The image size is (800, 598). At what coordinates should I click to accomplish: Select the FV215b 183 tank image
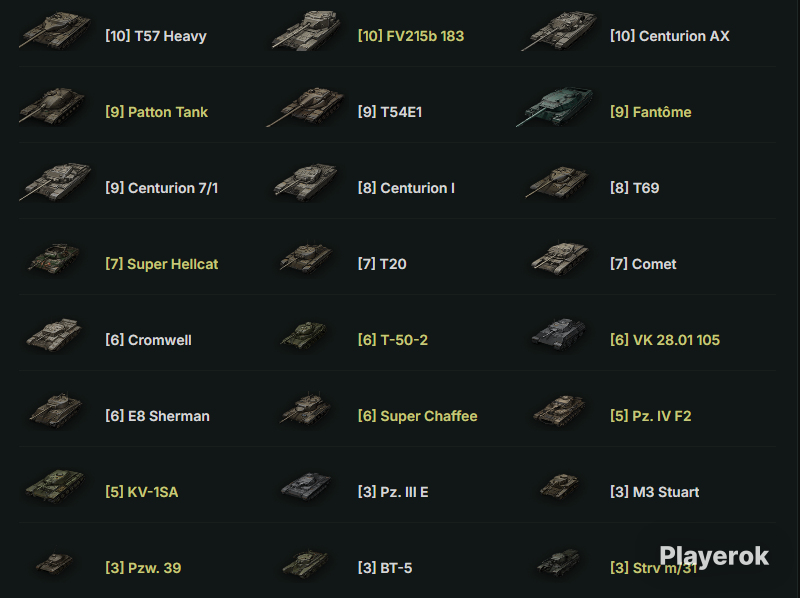click(x=306, y=31)
